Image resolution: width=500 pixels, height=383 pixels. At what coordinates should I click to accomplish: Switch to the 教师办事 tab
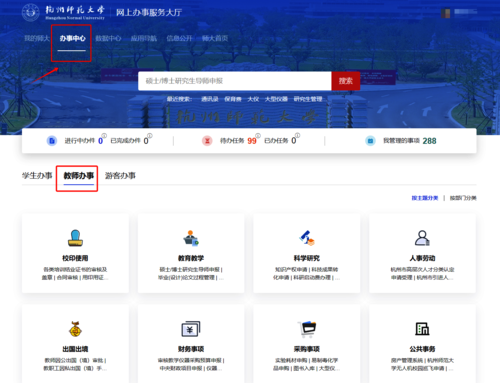point(79,176)
